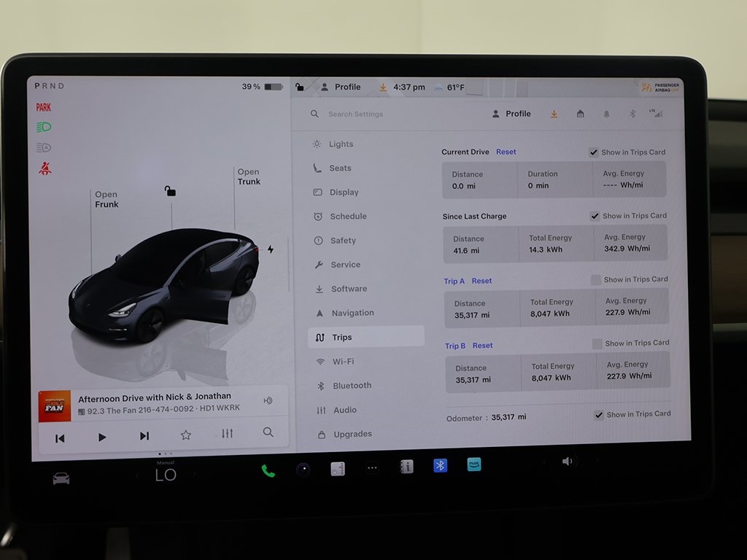
Task: Open the more apps ellipsis menu
Action: pyautogui.click(x=372, y=468)
